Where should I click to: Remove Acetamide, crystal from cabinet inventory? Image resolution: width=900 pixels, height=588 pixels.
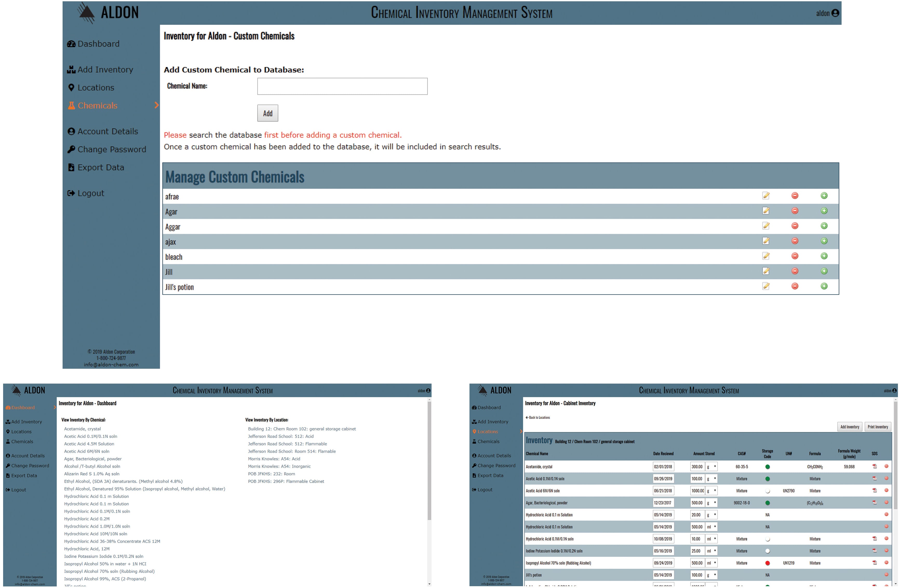point(886,466)
